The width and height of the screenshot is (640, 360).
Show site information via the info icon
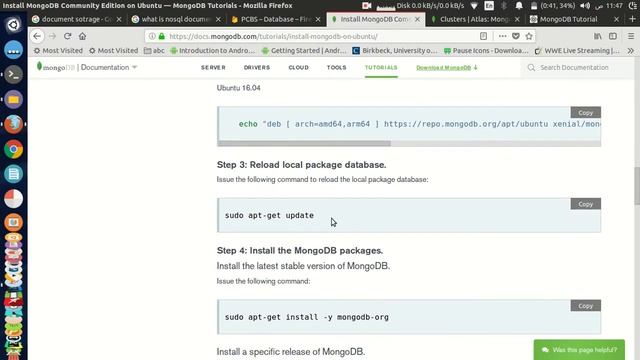152,36
